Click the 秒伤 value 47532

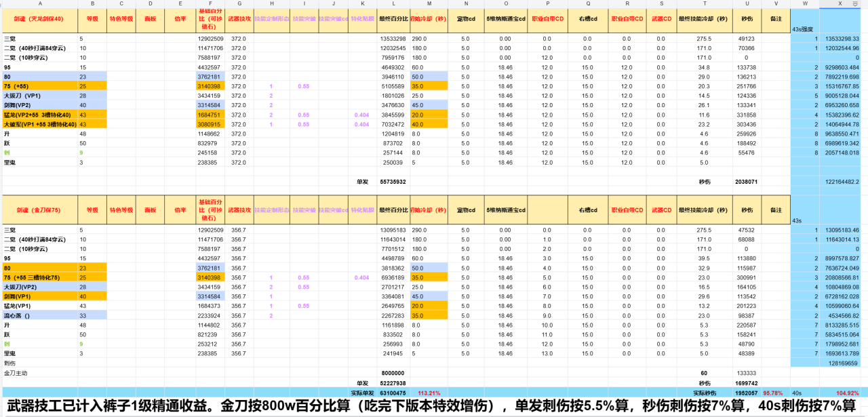[x=746, y=230]
